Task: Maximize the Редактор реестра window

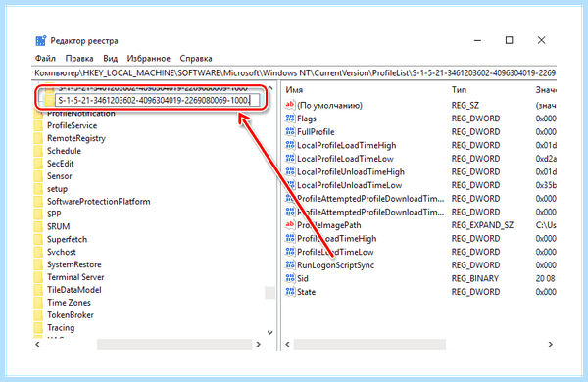Action: coord(509,40)
